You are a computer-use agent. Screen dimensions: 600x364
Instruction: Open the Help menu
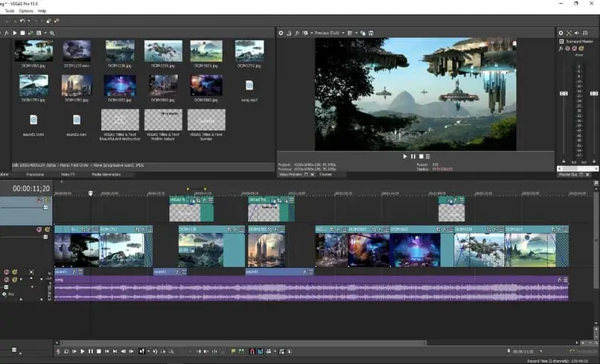coord(42,11)
